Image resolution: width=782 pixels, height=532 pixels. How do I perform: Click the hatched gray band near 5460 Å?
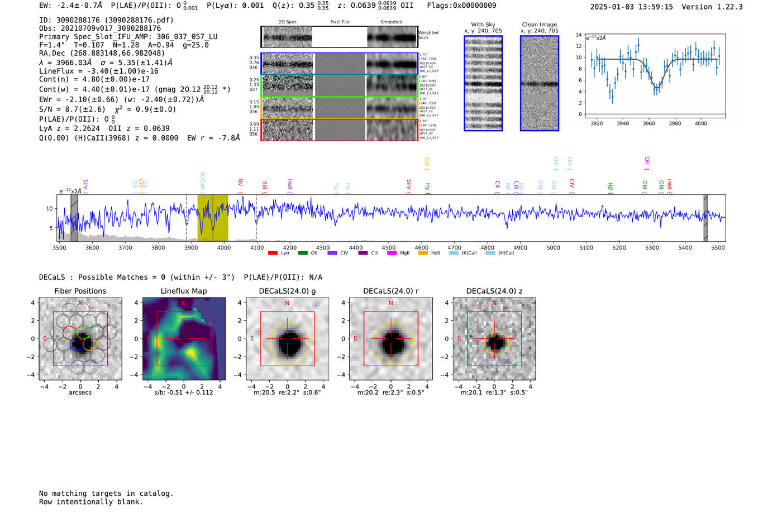[705, 218]
